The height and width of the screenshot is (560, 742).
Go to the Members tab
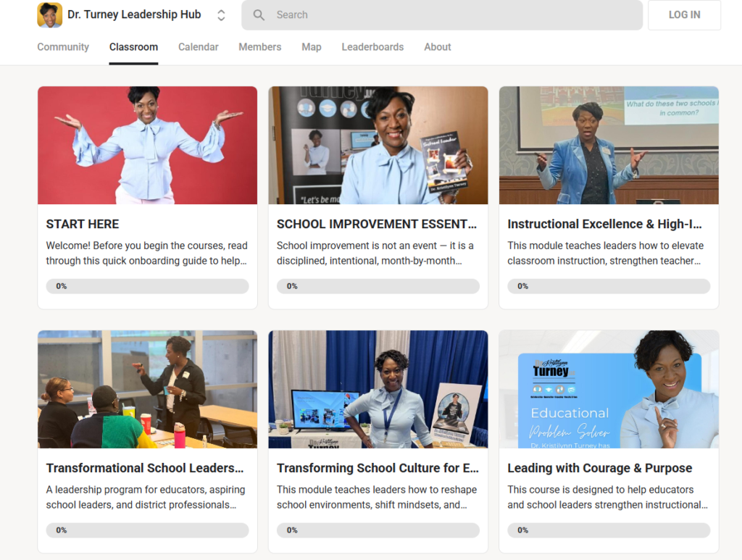(259, 47)
